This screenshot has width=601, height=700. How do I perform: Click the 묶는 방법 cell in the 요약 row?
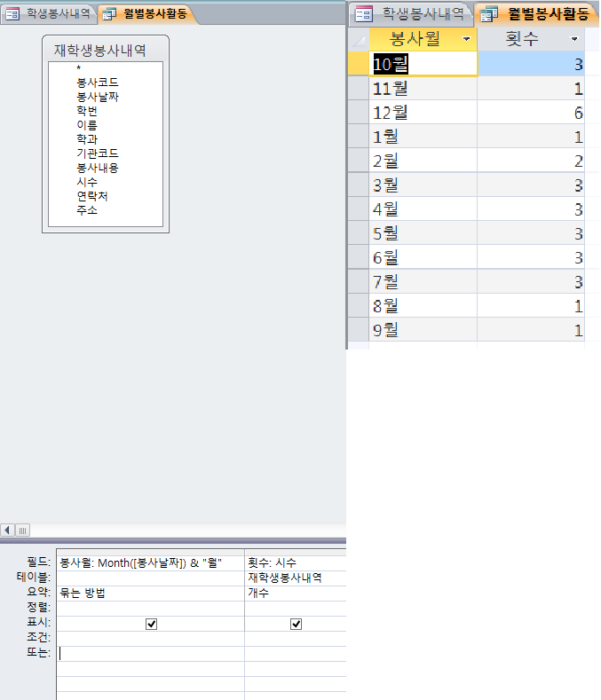click(149, 593)
